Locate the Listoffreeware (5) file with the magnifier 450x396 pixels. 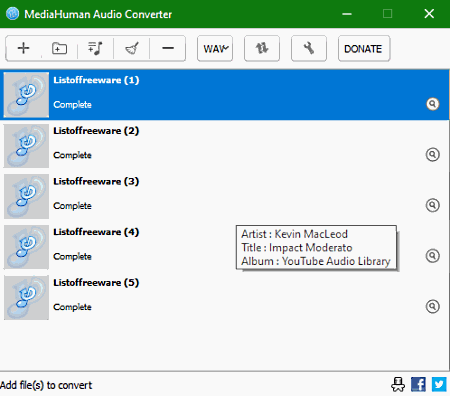pos(433,307)
